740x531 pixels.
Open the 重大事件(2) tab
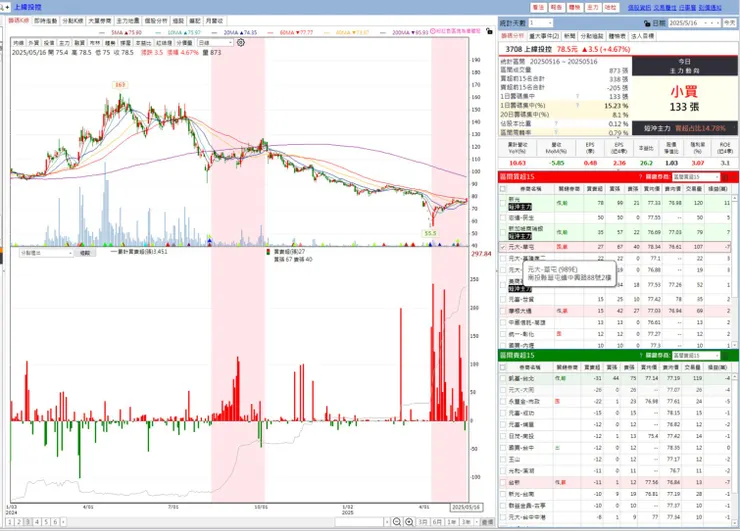click(544, 36)
